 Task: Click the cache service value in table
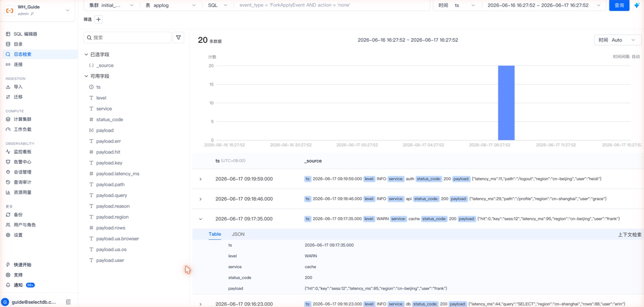point(310,267)
